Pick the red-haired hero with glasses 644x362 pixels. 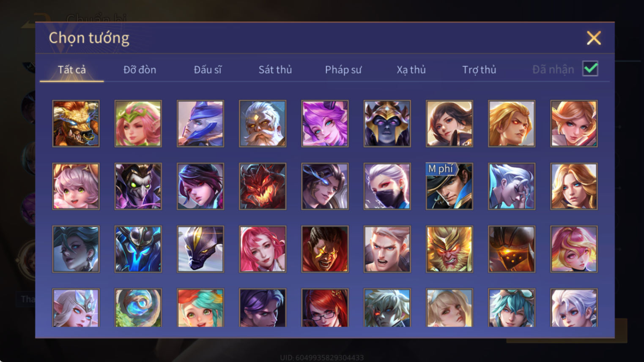pos(325,308)
